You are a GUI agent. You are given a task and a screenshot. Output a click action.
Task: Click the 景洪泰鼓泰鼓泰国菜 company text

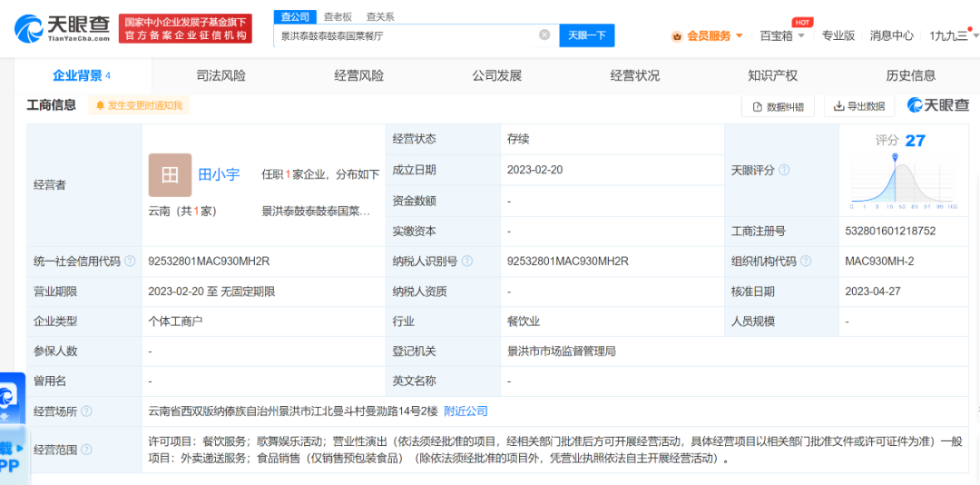(316, 212)
